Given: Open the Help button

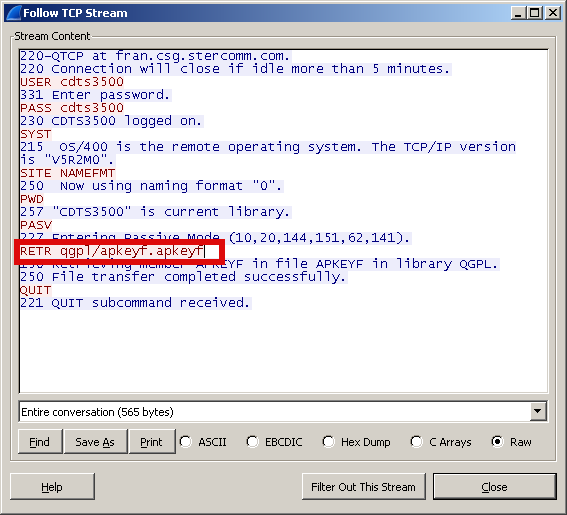Looking at the screenshot, I should coord(52,487).
